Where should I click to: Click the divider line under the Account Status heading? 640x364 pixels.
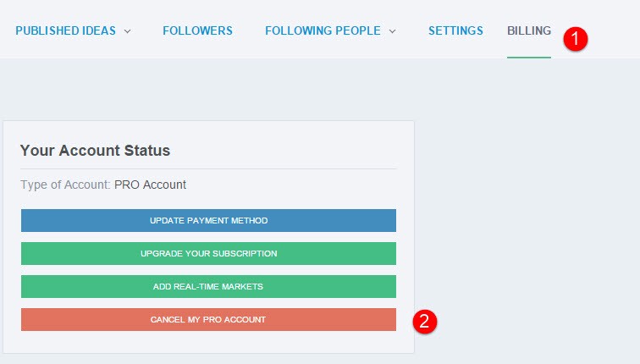point(208,168)
